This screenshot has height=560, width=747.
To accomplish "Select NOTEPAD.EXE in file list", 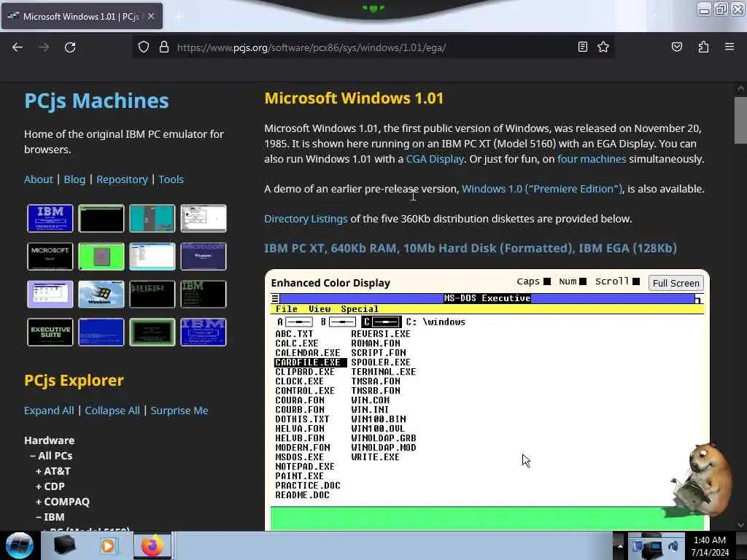I will 305,467.
